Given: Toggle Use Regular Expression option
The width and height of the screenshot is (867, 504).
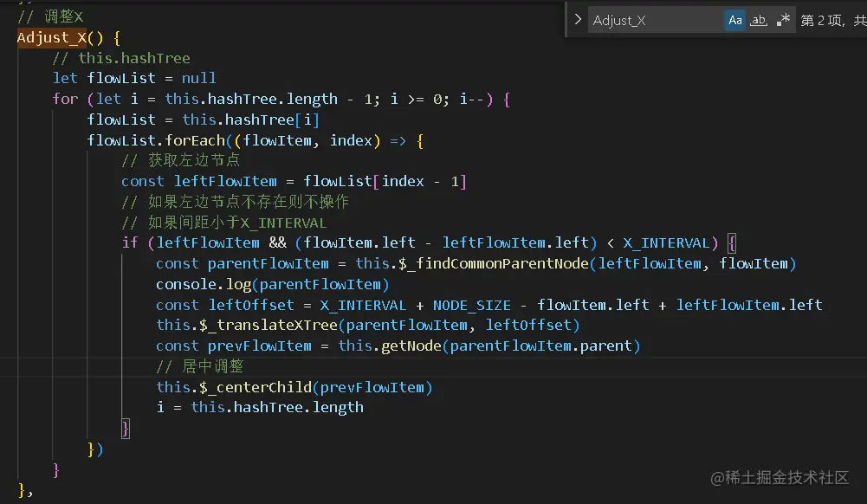Looking at the screenshot, I should click(x=783, y=21).
